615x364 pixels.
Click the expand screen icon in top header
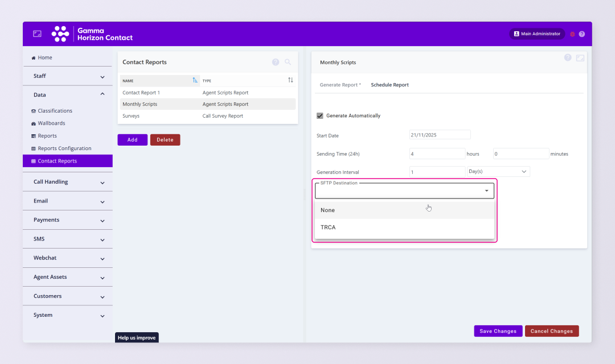(x=37, y=34)
